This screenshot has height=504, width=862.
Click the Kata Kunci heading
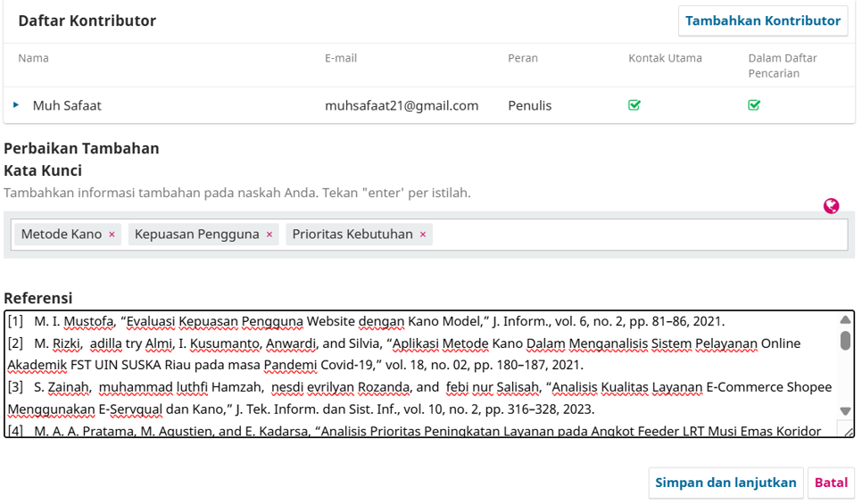[43, 171]
